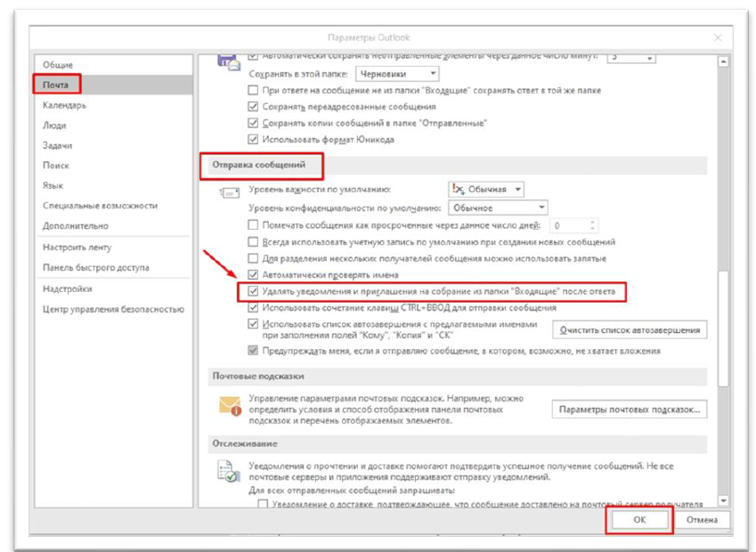Open the 'Уровень важности' Обычная dropdown

click(485, 190)
